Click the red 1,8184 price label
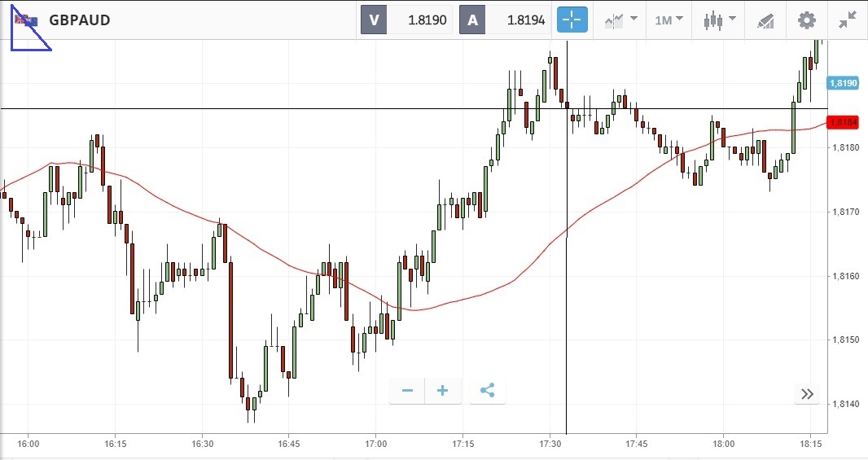This screenshot has height=460, width=868. click(x=842, y=123)
